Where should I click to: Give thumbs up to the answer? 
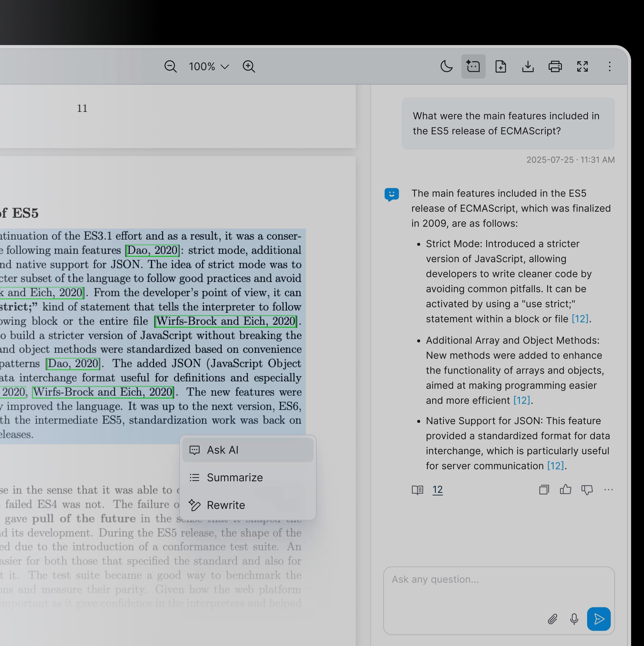tap(565, 490)
